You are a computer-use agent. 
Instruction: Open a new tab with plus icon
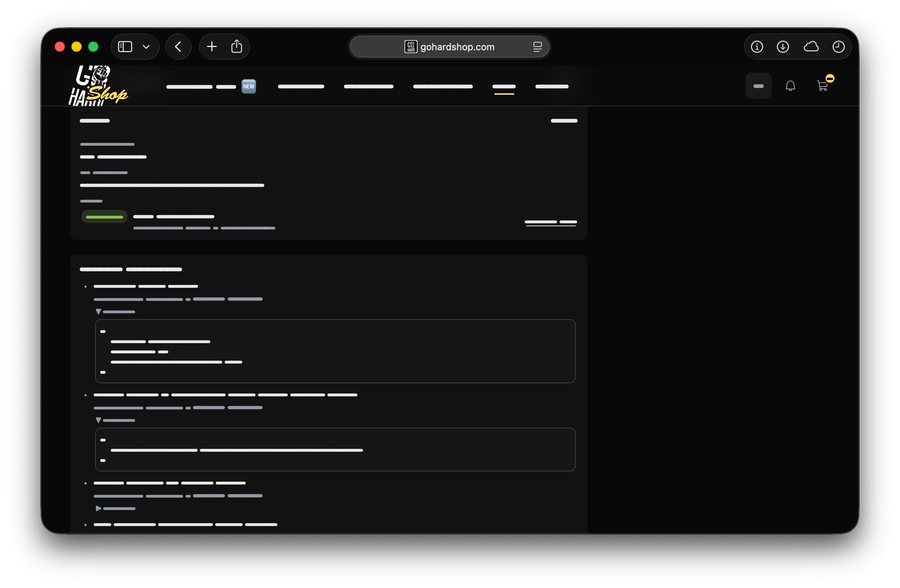[x=212, y=47]
